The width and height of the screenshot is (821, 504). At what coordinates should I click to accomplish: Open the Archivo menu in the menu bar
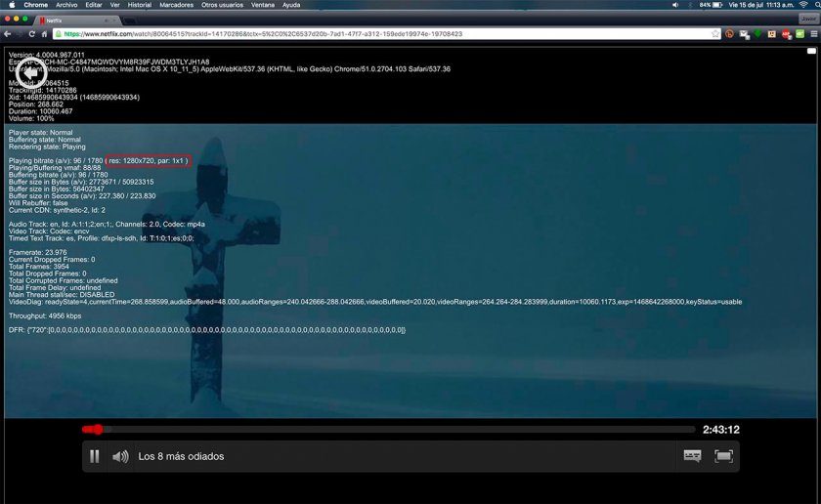(66, 5)
